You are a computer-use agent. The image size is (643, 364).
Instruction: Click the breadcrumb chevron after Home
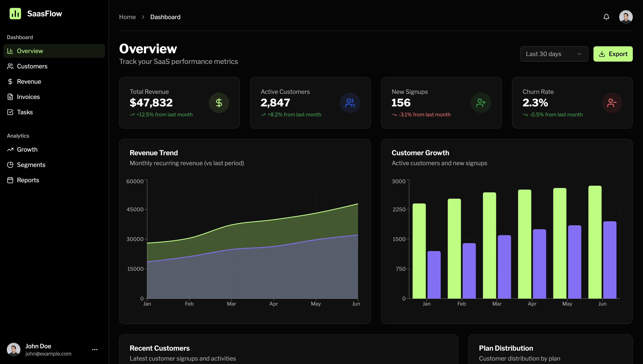143,17
